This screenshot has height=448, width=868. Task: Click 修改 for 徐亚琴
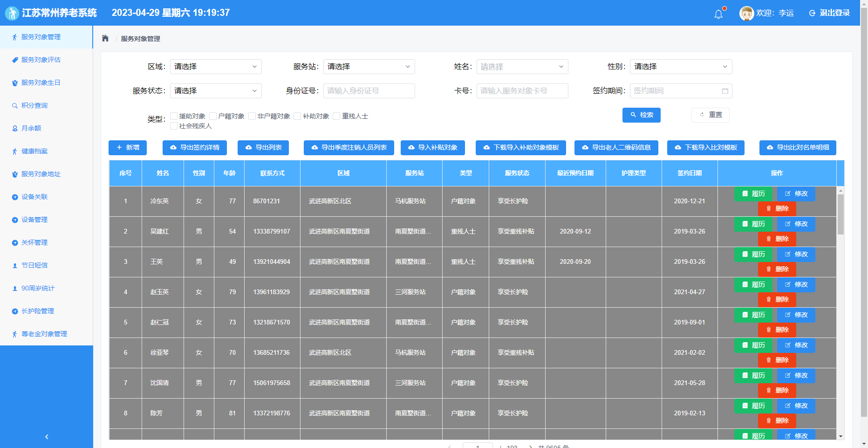tap(796, 345)
